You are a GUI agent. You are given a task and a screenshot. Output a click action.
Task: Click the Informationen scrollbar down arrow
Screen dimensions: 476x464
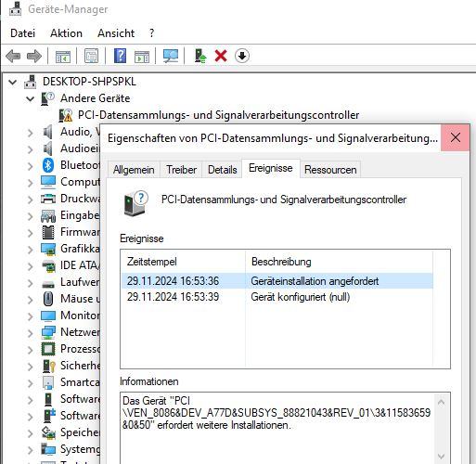click(442, 457)
